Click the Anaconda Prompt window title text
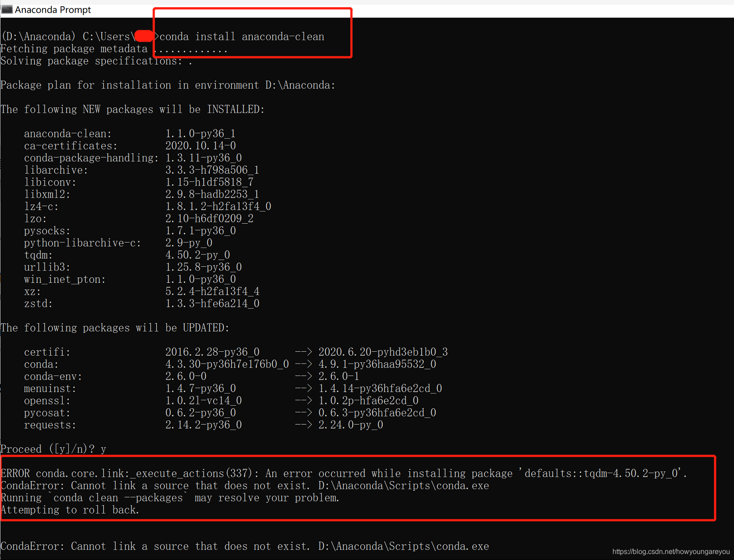 pos(53,10)
